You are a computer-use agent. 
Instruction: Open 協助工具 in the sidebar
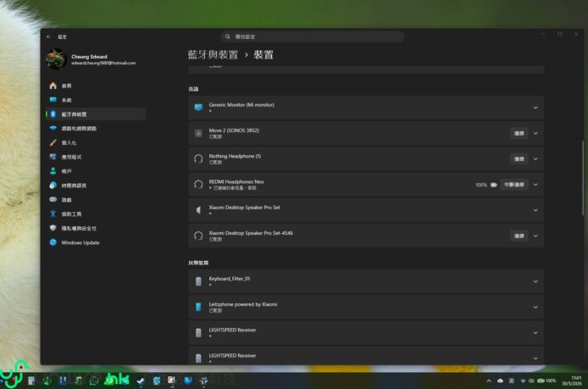click(x=96, y=214)
